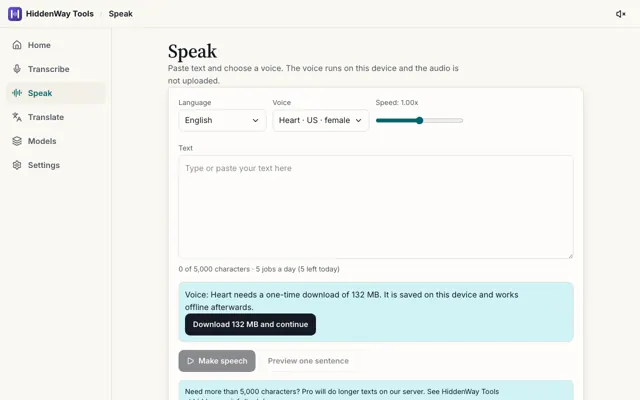The width and height of the screenshot is (640, 400).
Task: Open the Language dropdown set to English
Action: tap(222, 120)
